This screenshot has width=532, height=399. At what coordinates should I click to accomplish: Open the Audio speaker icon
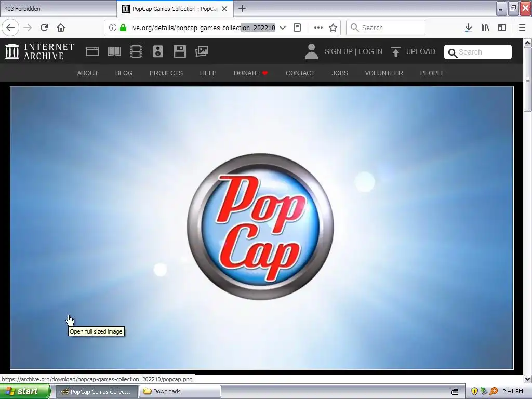pyautogui.click(x=158, y=51)
